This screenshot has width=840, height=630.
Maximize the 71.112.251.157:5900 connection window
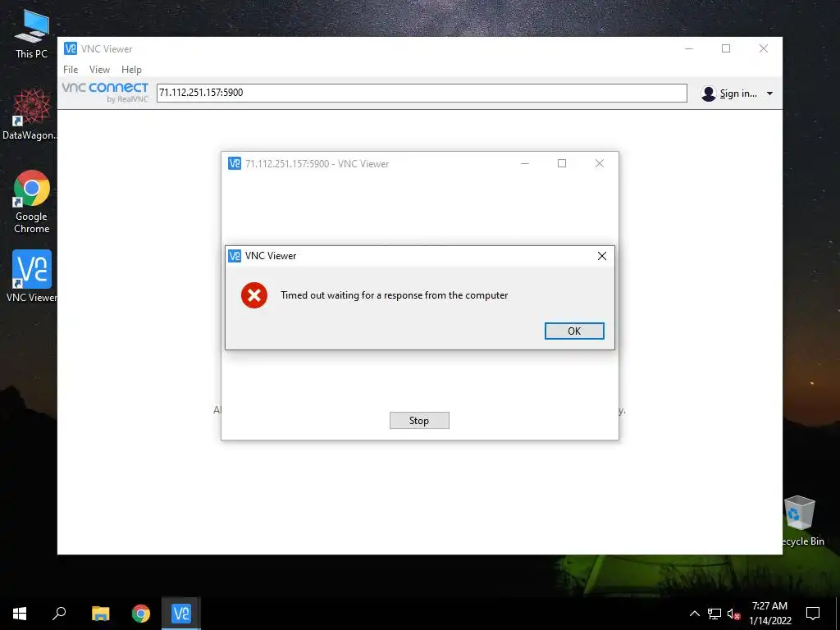[562, 163]
